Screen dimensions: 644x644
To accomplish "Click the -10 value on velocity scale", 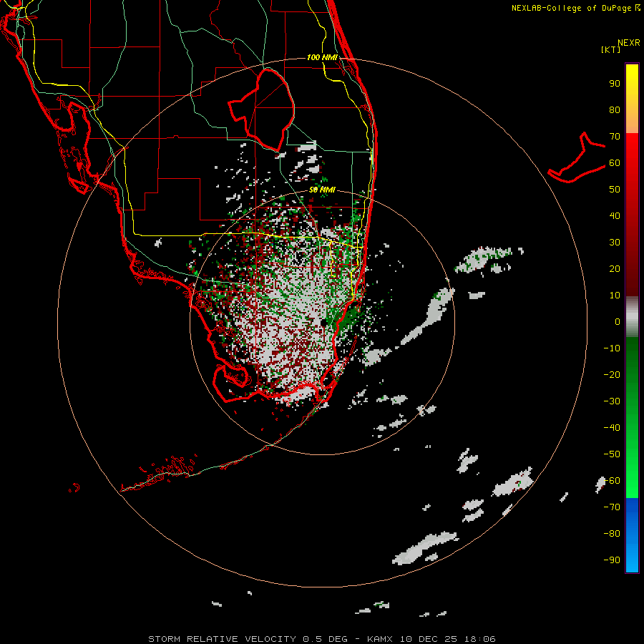I will 612,348.
